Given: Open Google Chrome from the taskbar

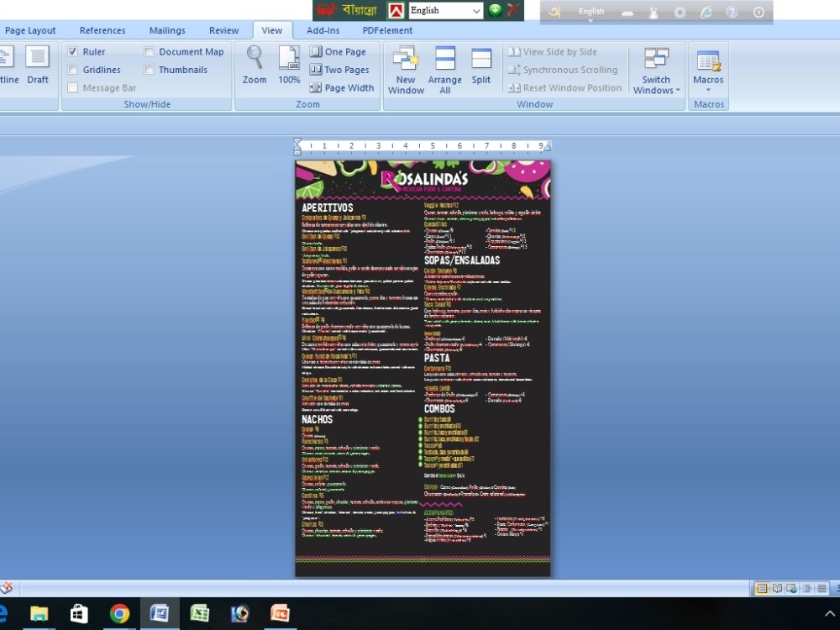Looking at the screenshot, I should (x=119, y=613).
